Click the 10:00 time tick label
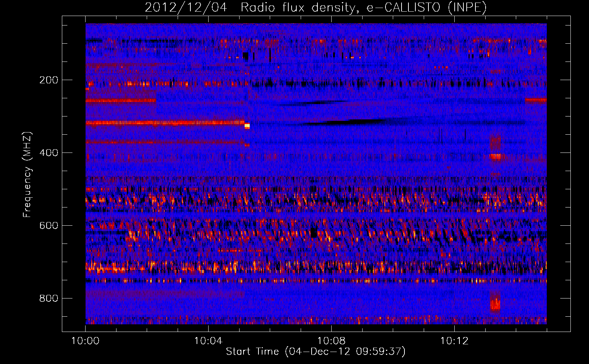Viewport: 589px width, 364px height. coord(86,341)
